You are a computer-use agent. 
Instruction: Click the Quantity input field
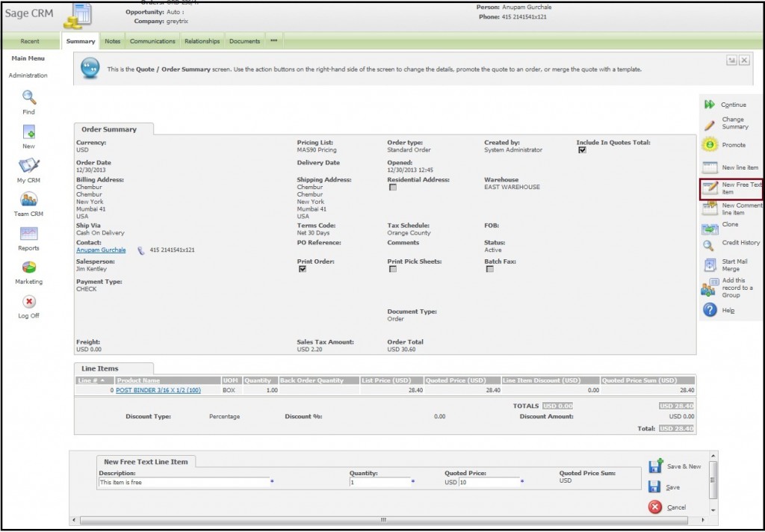click(380, 482)
